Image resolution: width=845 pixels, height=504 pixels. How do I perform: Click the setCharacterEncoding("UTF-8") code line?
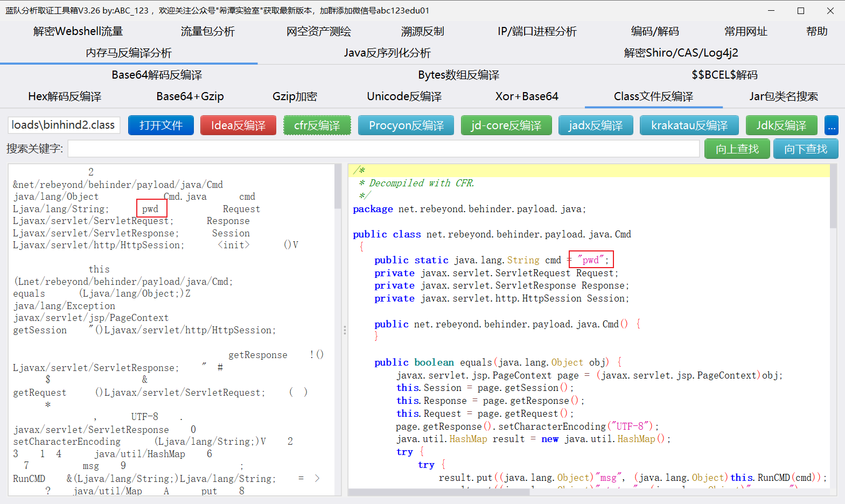click(527, 426)
